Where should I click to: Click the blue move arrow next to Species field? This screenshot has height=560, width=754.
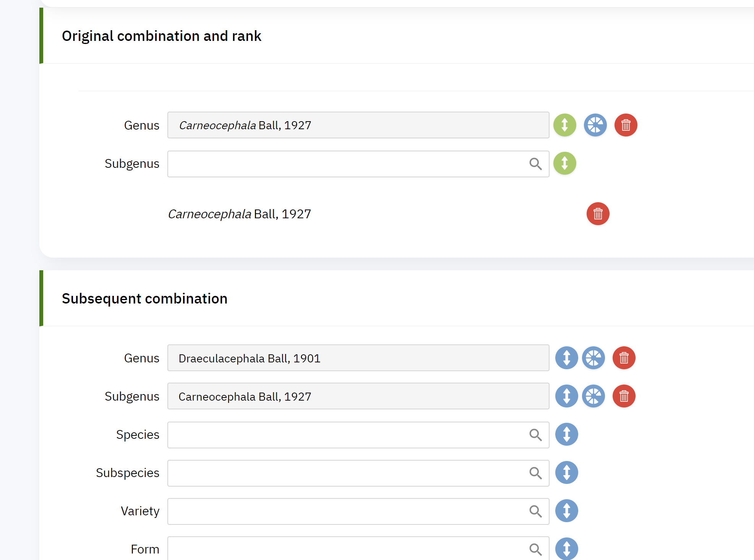pyautogui.click(x=566, y=435)
